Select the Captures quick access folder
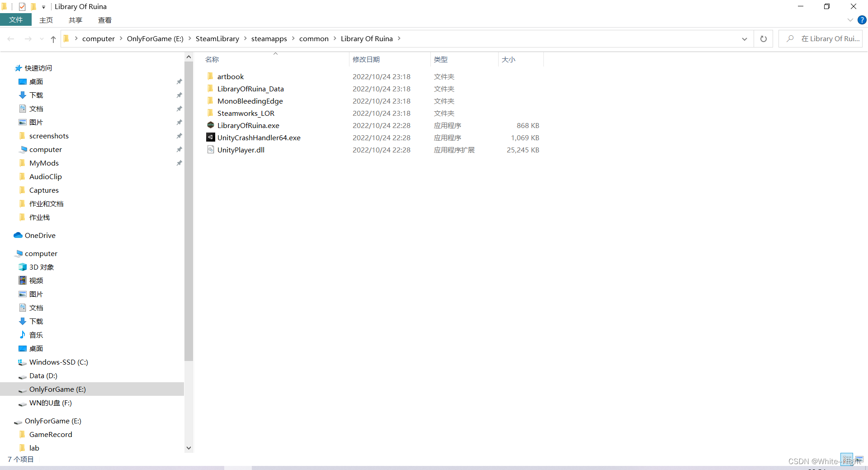The image size is (868, 470). coord(44,190)
